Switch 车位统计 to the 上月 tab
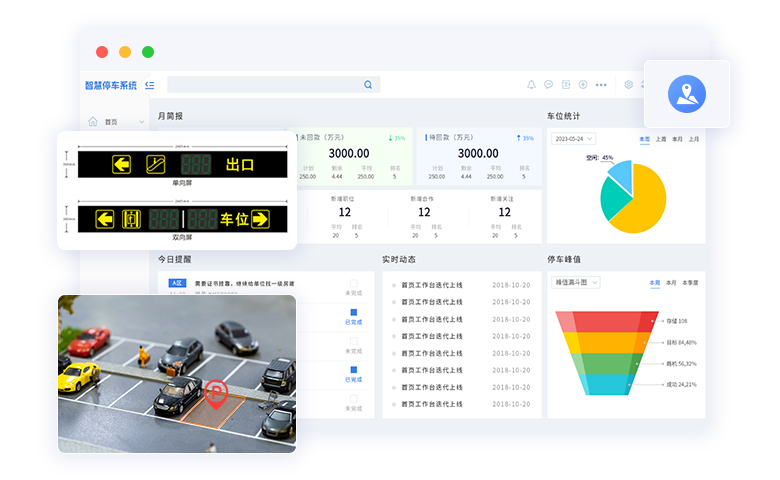780x480 pixels. click(693, 139)
